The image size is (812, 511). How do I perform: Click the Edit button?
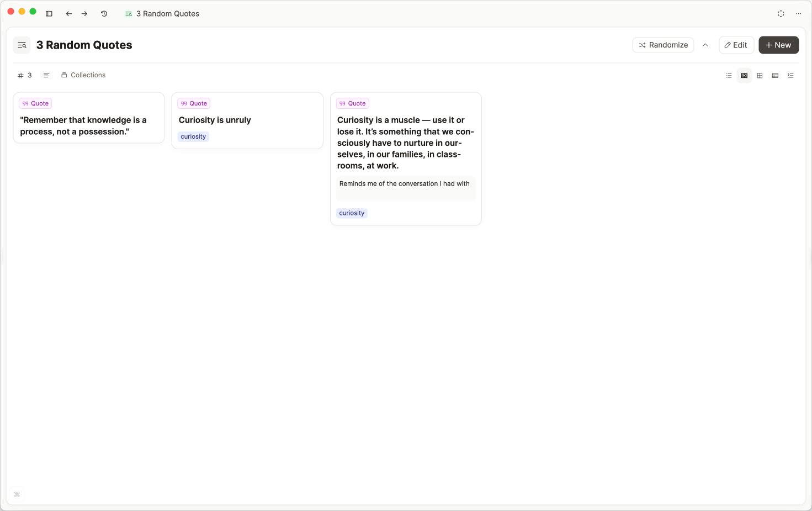tap(736, 45)
